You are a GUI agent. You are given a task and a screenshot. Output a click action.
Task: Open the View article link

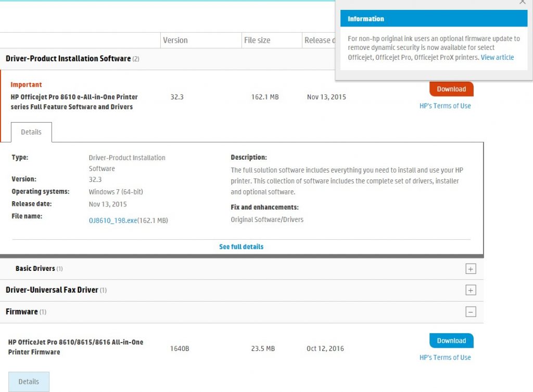(x=497, y=57)
